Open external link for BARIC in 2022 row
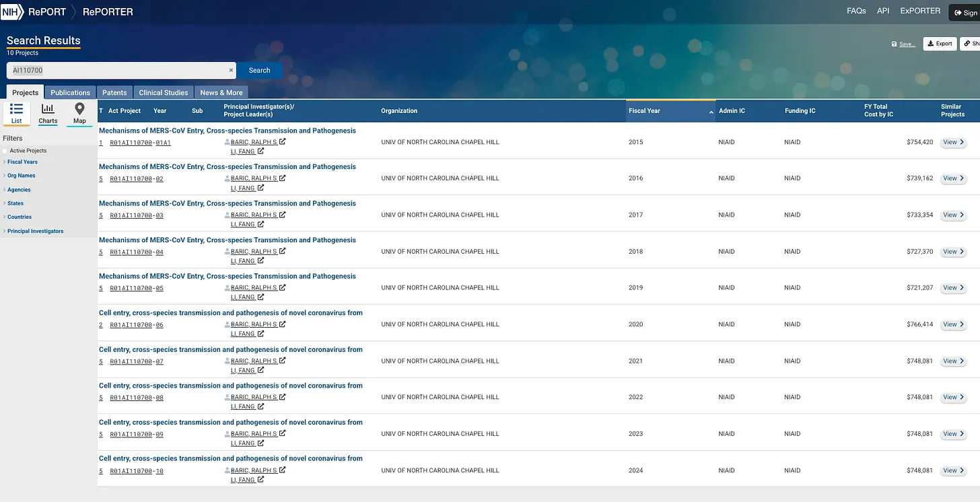980x502 pixels. (283, 396)
